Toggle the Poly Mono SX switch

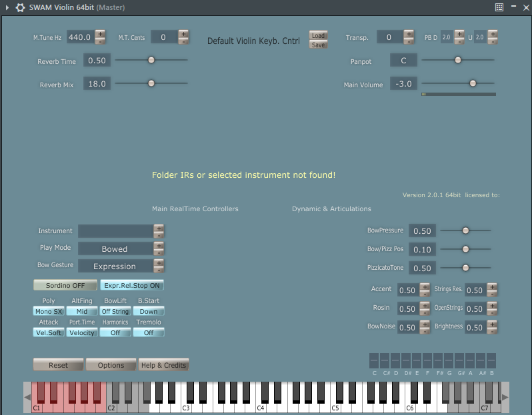[49, 311]
